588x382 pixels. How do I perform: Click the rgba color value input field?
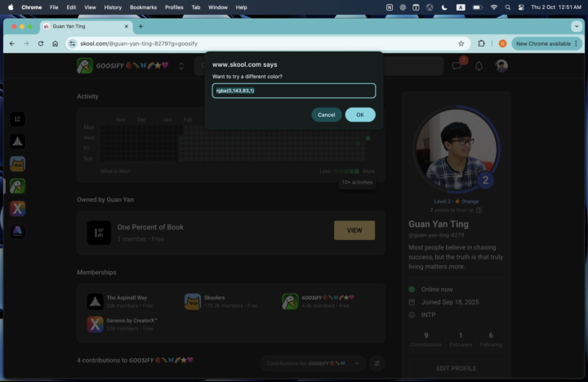294,91
